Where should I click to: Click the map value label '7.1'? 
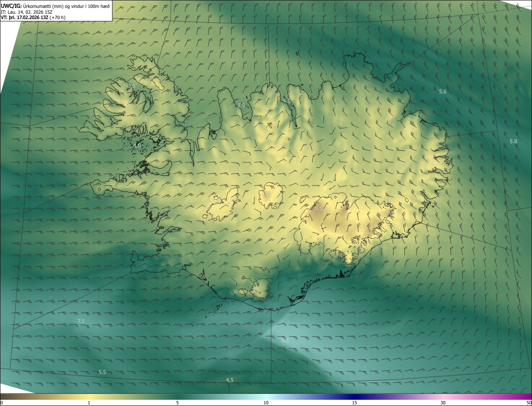[x=81, y=321]
